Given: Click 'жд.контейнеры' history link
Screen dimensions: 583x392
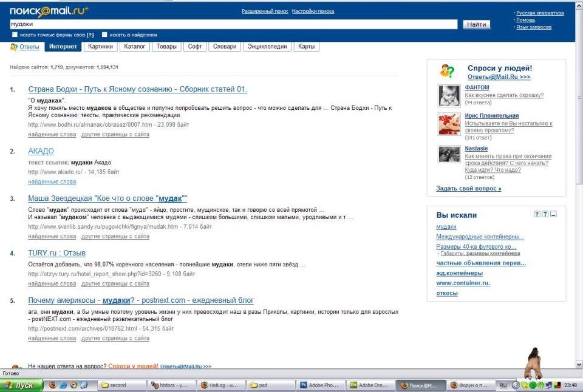Looking at the screenshot, I should click(x=460, y=273).
